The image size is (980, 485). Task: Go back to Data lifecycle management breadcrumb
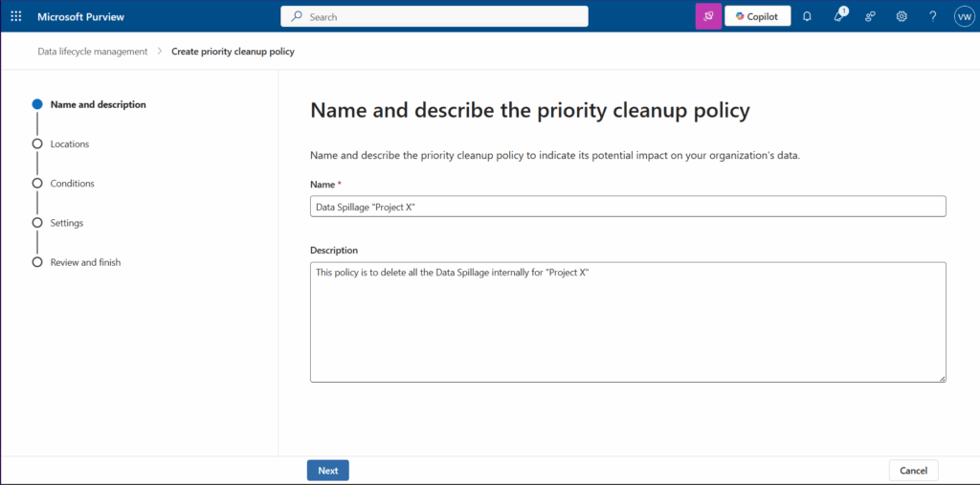click(x=93, y=52)
